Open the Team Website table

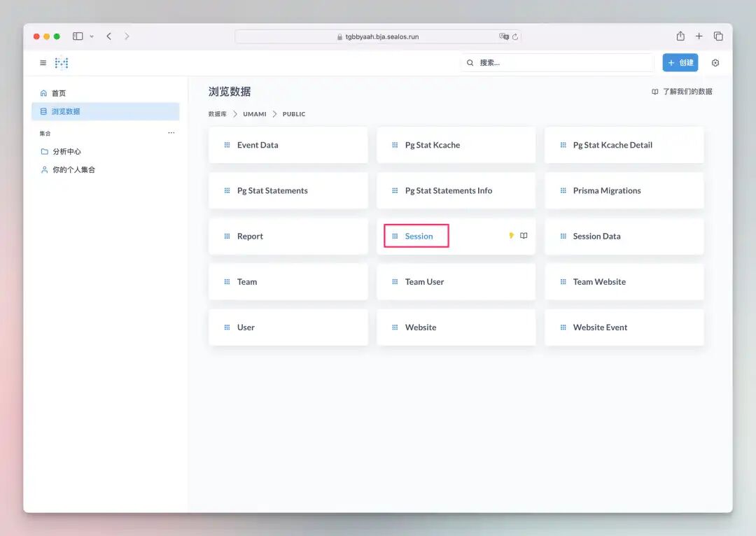coord(624,282)
